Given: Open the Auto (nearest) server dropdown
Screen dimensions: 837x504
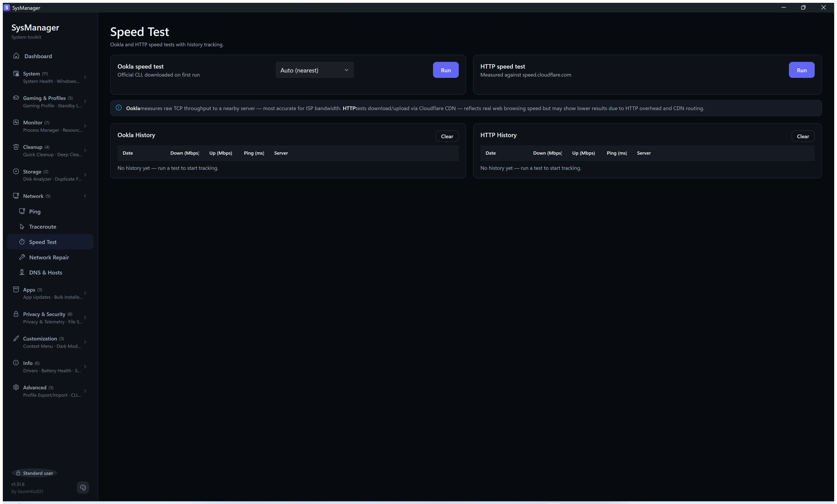Looking at the screenshot, I should (315, 70).
